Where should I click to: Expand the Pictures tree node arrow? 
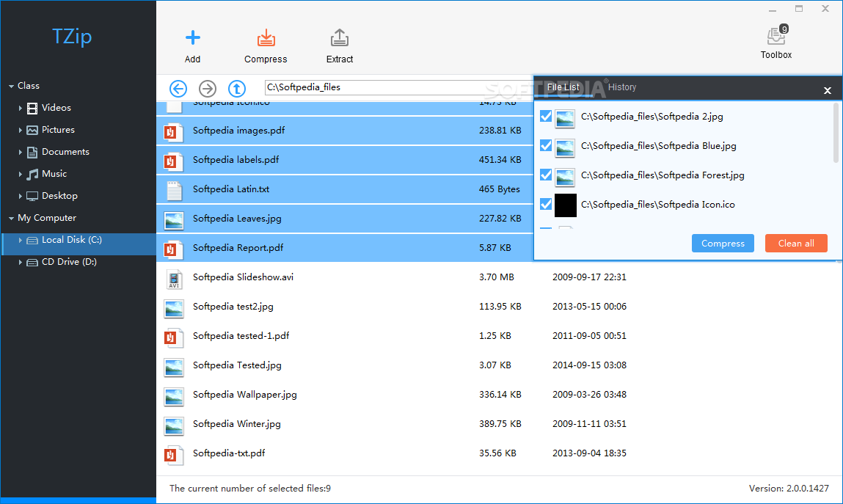click(x=21, y=130)
